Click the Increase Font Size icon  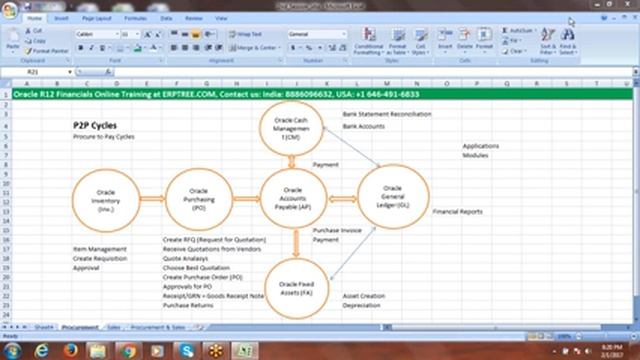point(148,35)
